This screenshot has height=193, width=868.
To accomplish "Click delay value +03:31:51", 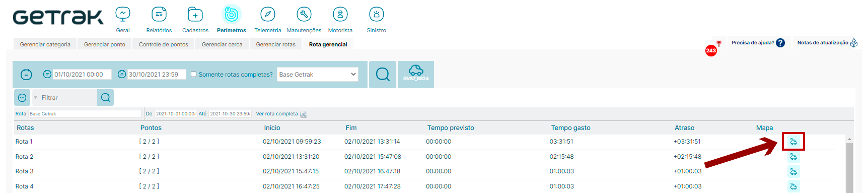I will point(687,142).
